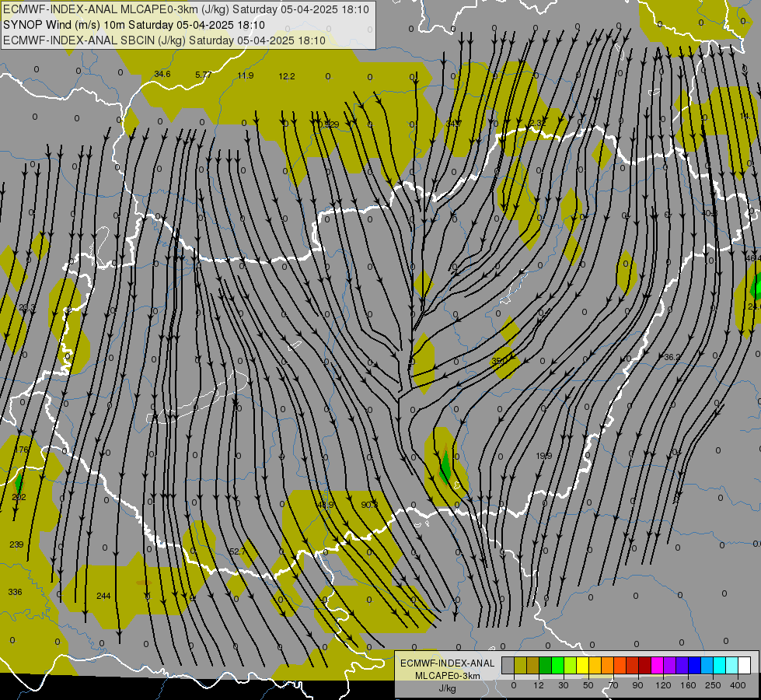The width and height of the screenshot is (761, 700).
Task: Click the map value 36.2
Action: pyautogui.click(x=672, y=357)
